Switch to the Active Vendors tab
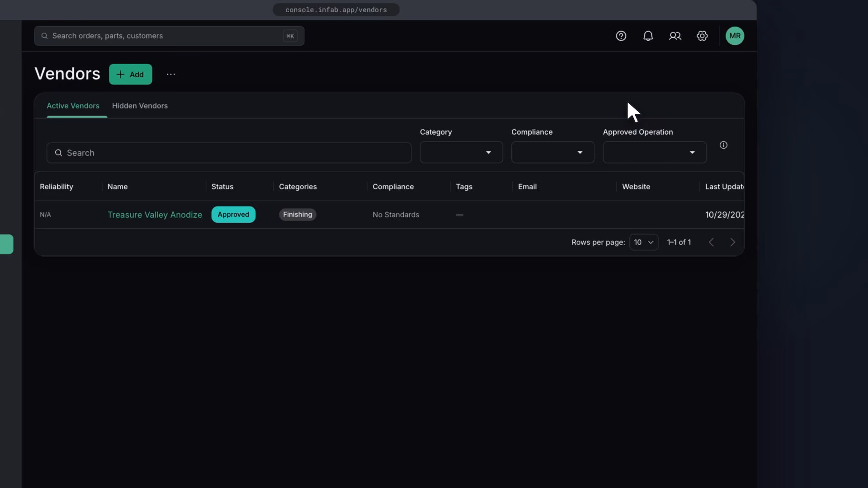The height and width of the screenshot is (488, 868). (x=73, y=106)
